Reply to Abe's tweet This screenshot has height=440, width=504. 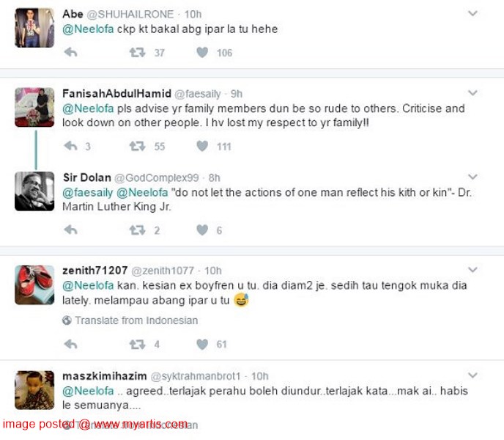click(71, 52)
